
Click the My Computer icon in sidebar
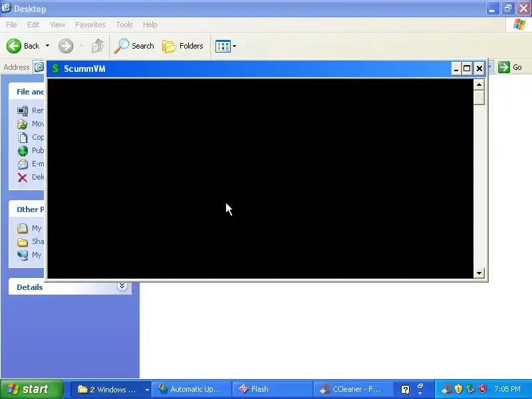click(23, 255)
